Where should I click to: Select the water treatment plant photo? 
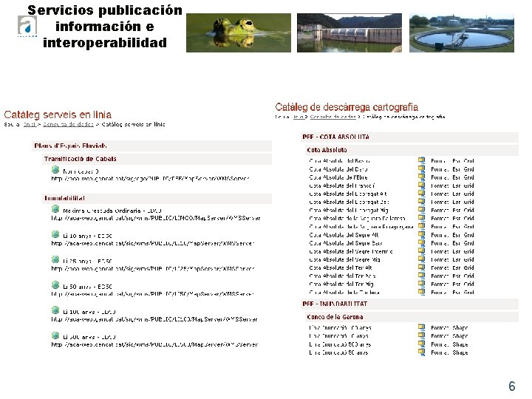pos(462,33)
